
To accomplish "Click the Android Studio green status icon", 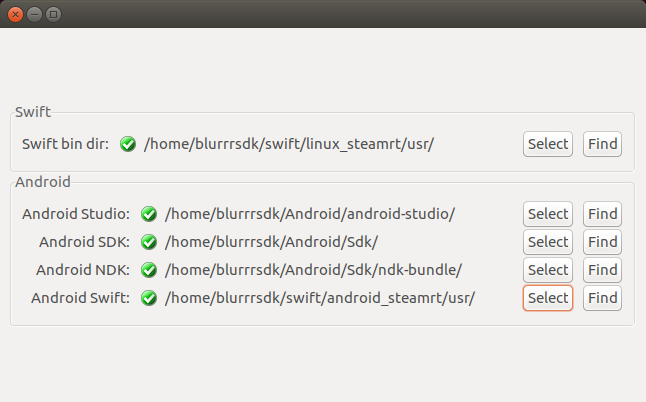I will pyautogui.click(x=149, y=214).
